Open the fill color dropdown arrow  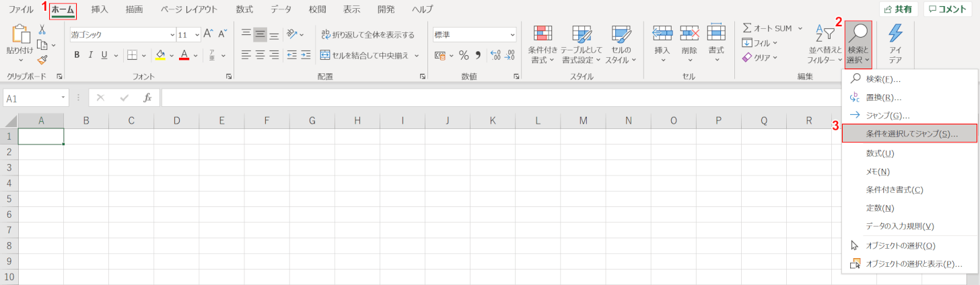coord(170,55)
